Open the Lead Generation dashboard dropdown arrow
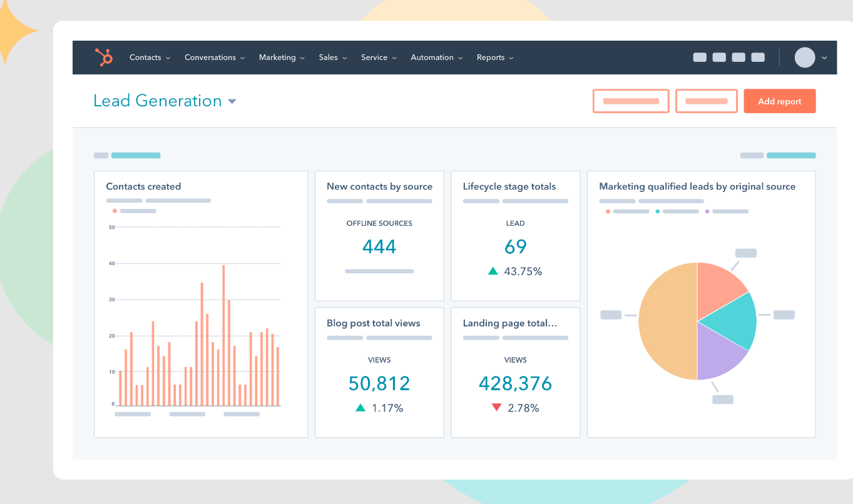 [x=232, y=101]
